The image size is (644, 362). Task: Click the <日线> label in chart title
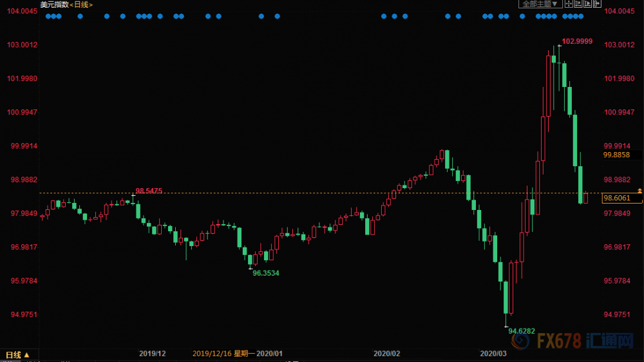point(81,5)
